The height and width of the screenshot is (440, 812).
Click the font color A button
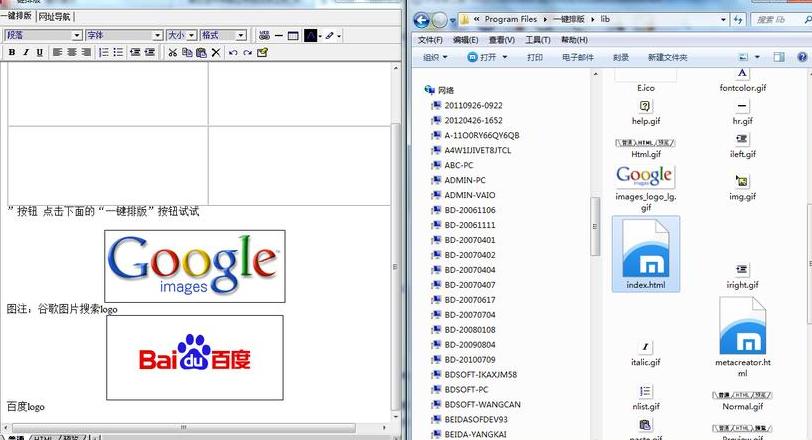click(x=310, y=35)
